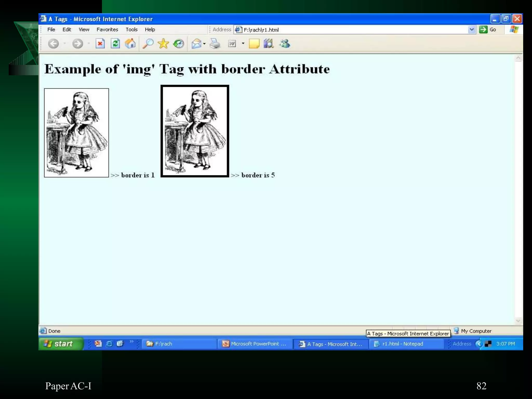The height and width of the screenshot is (399, 532).
Task: Open the Messenger people icon
Action: pos(285,44)
